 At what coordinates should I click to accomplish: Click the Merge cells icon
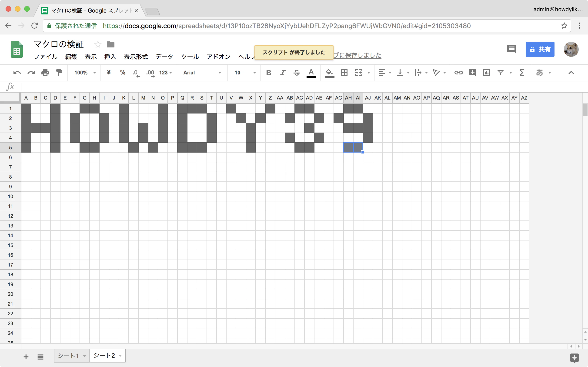coord(358,73)
